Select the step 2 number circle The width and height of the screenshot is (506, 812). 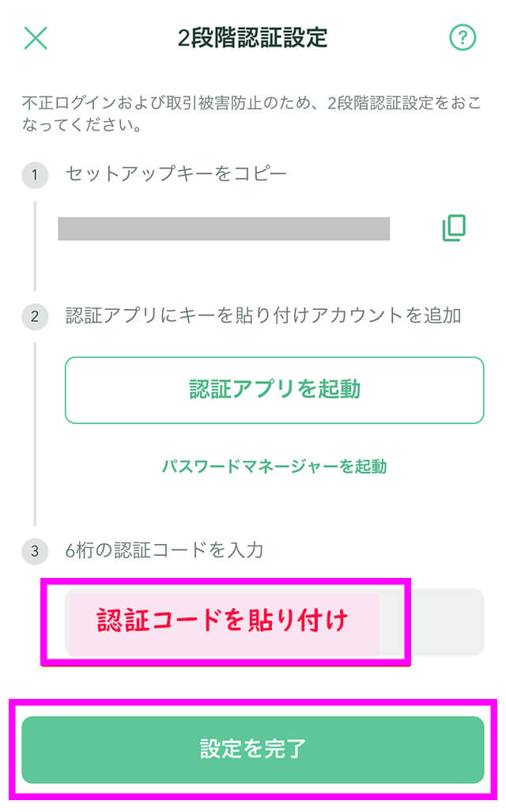tap(35, 316)
